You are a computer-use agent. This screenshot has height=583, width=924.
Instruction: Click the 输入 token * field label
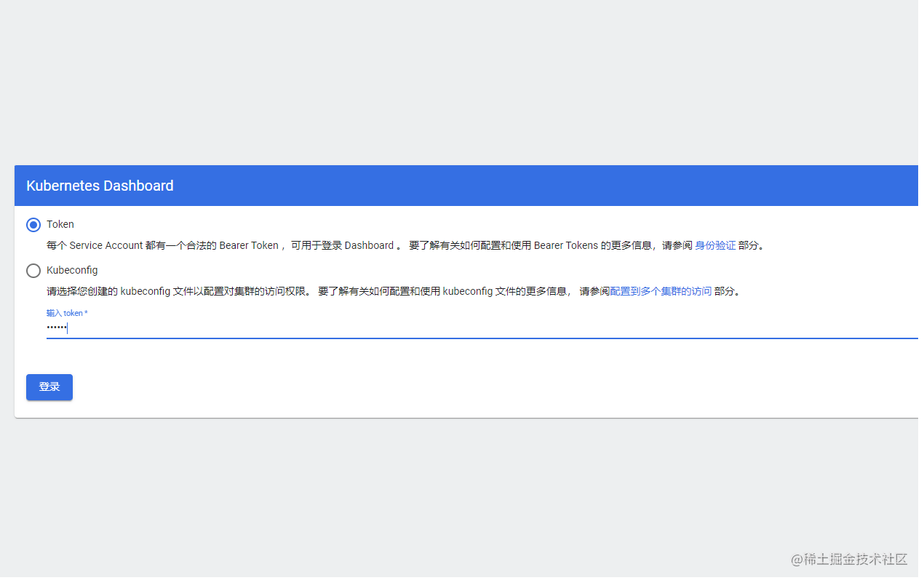tap(67, 313)
